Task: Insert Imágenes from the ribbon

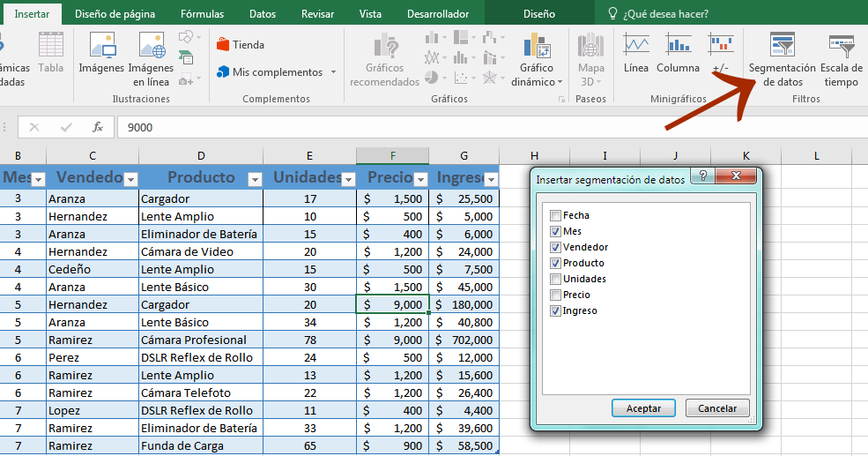Action: point(101,54)
